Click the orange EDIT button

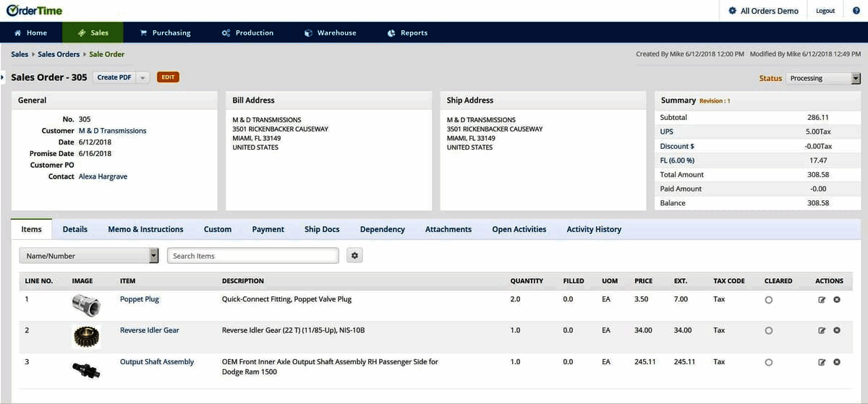pyautogui.click(x=168, y=77)
